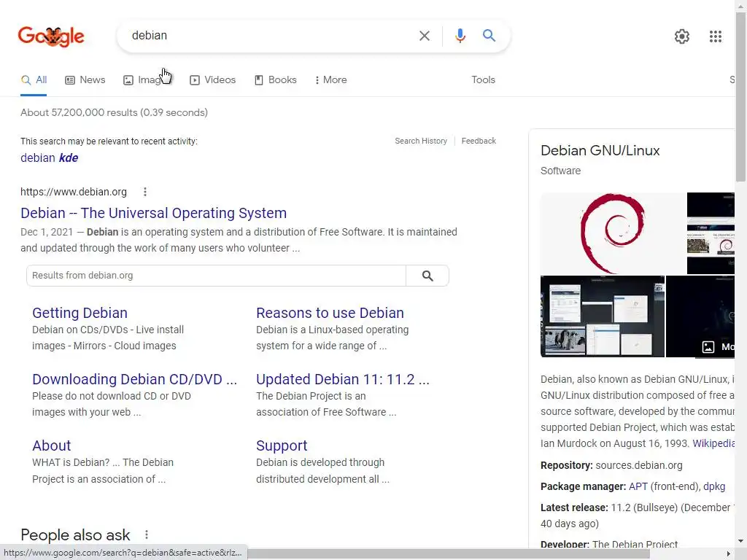
Task: Open the Search History link
Action: [x=421, y=141]
